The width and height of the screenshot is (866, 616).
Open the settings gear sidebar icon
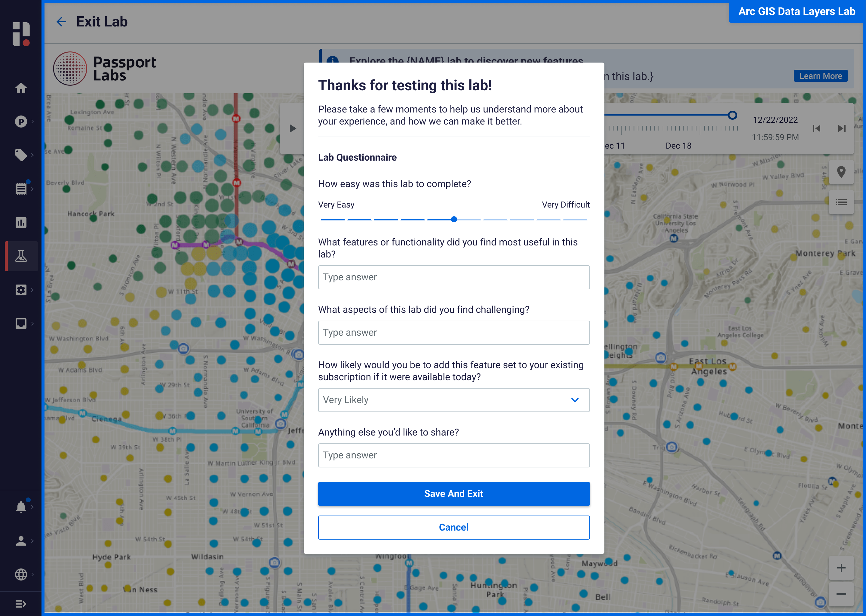coord(21,290)
